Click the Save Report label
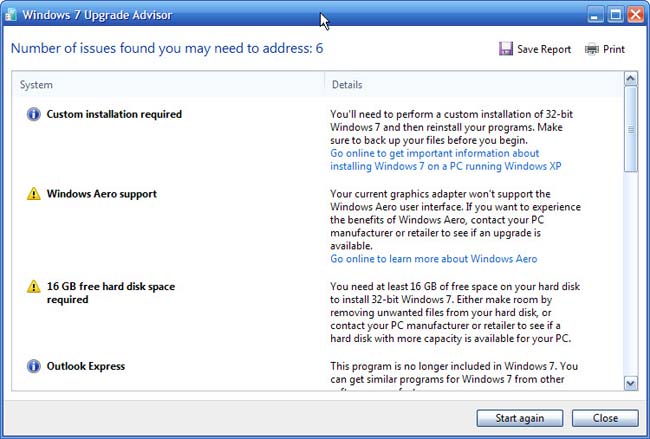Viewport: 650px width, 439px height. pos(544,49)
